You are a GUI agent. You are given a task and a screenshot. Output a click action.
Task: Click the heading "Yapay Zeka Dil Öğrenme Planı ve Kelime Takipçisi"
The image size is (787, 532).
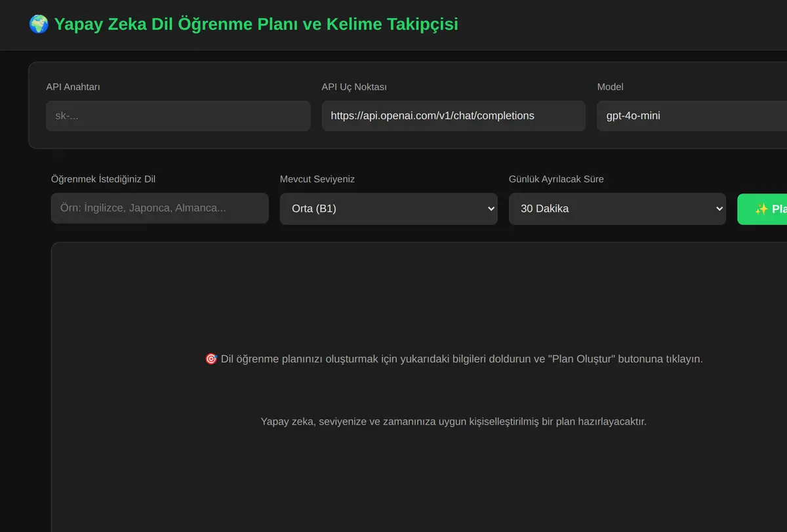(256, 24)
